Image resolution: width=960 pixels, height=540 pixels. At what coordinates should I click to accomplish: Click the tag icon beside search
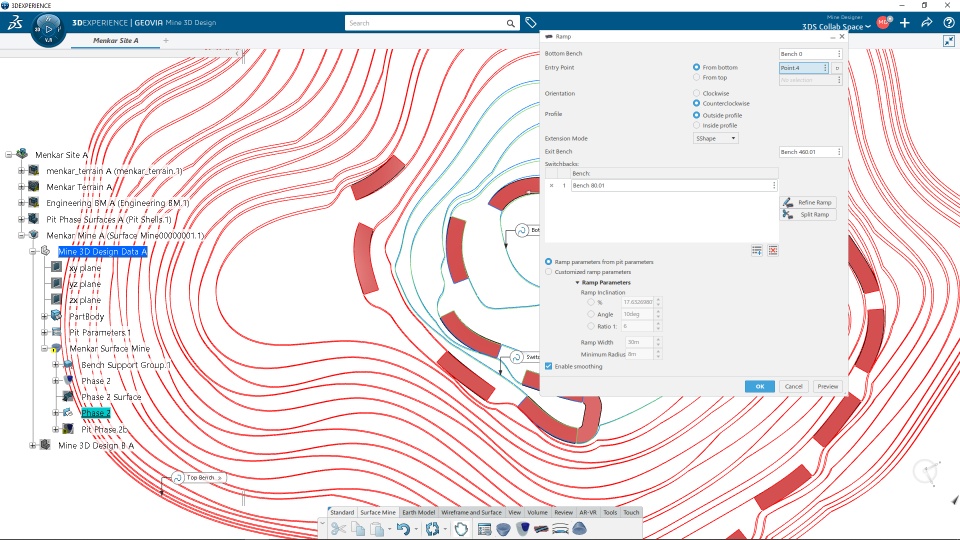[531, 23]
